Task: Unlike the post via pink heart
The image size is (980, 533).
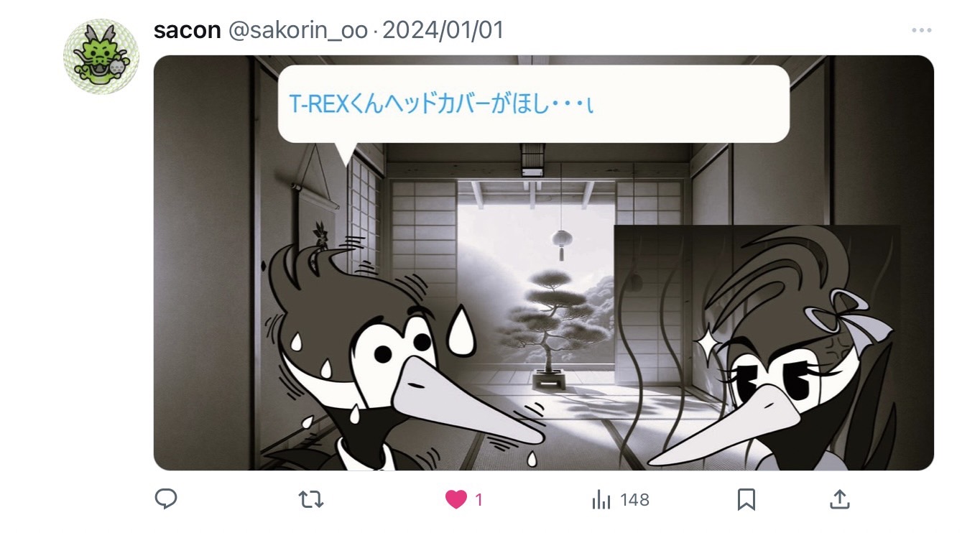Action: 456,499
